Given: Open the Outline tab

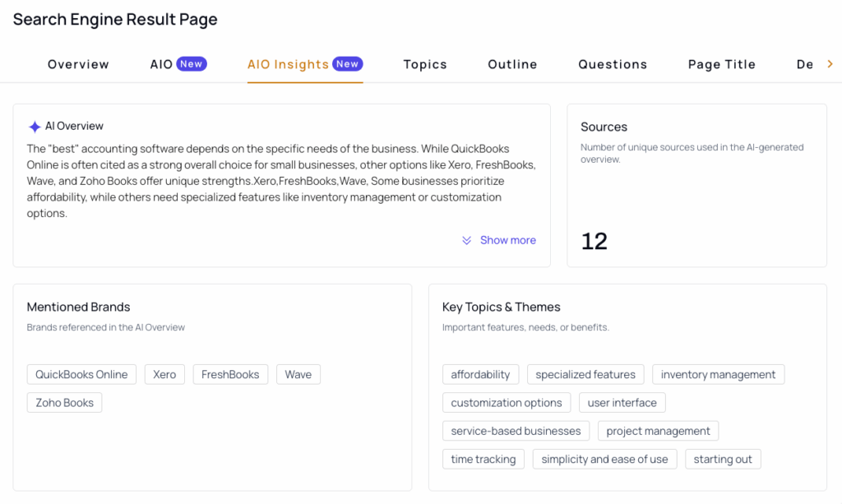Looking at the screenshot, I should click(512, 64).
